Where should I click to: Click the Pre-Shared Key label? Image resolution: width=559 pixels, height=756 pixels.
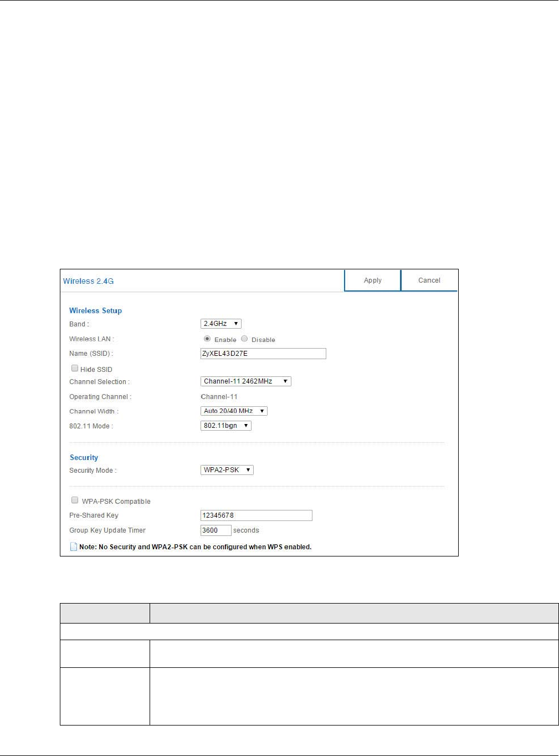(x=94, y=515)
